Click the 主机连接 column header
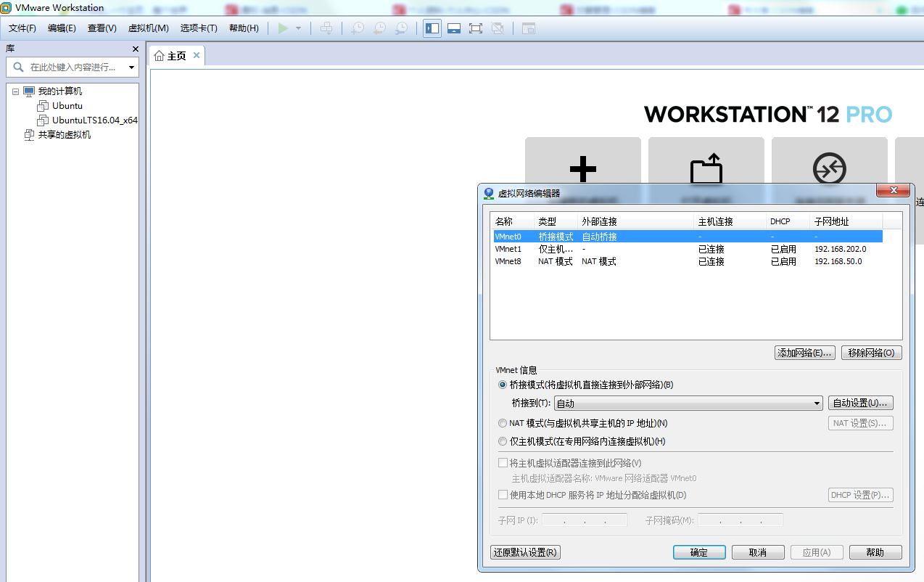This screenshot has width=924, height=582. pos(730,221)
